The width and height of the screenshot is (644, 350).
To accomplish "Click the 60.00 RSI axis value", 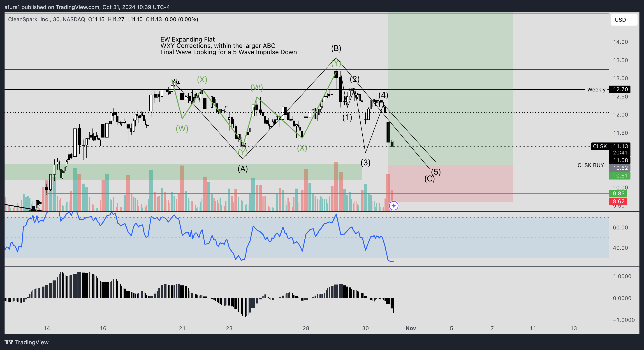I will tap(620, 227).
